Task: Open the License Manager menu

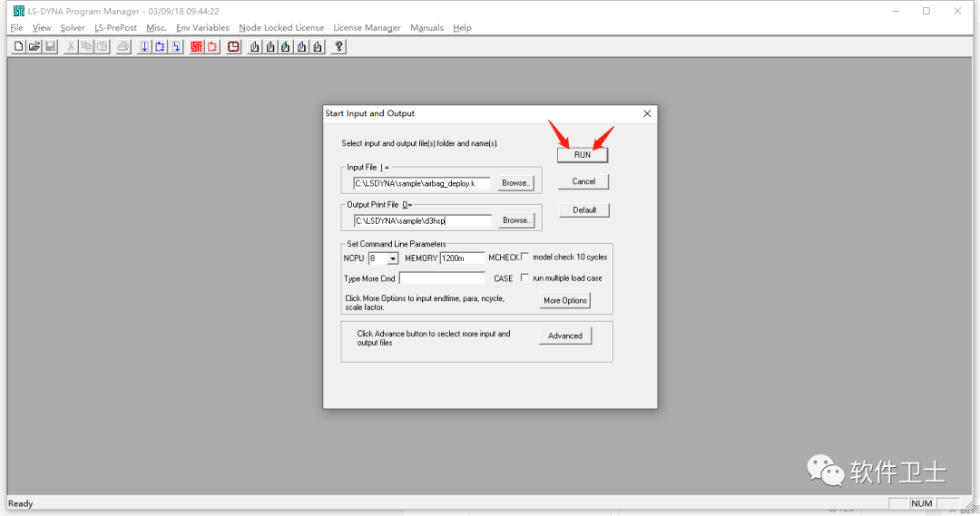Action: click(x=367, y=27)
